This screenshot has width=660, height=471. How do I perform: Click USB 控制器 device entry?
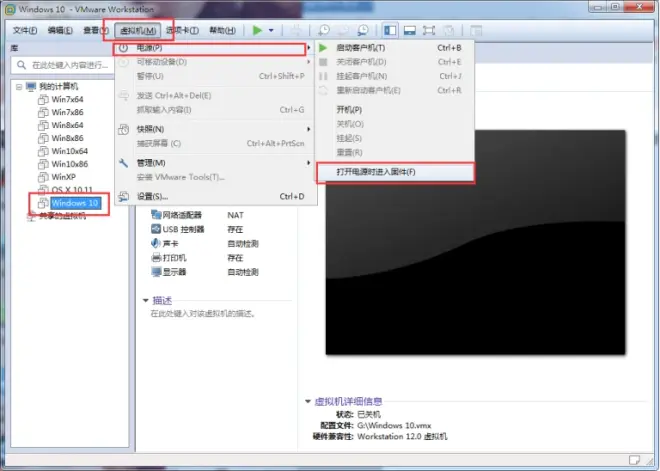pos(183,229)
